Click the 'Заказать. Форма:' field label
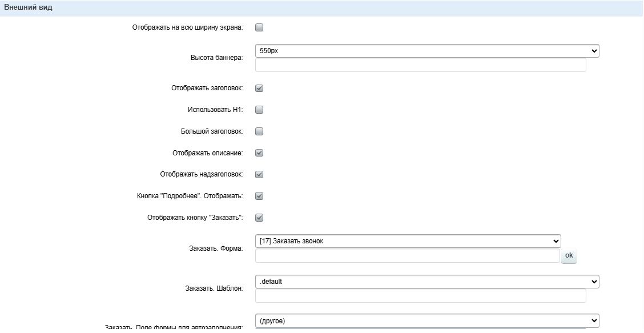 (215, 248)
